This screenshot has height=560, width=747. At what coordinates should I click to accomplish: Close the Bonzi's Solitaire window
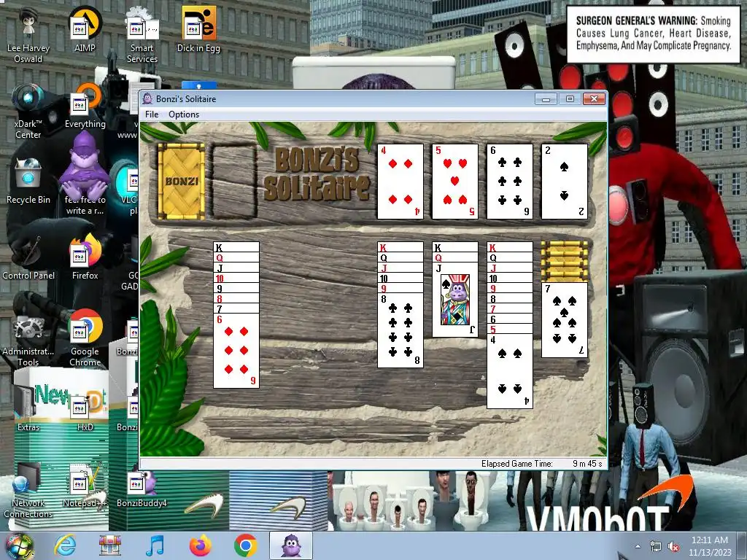coord(594,99)
